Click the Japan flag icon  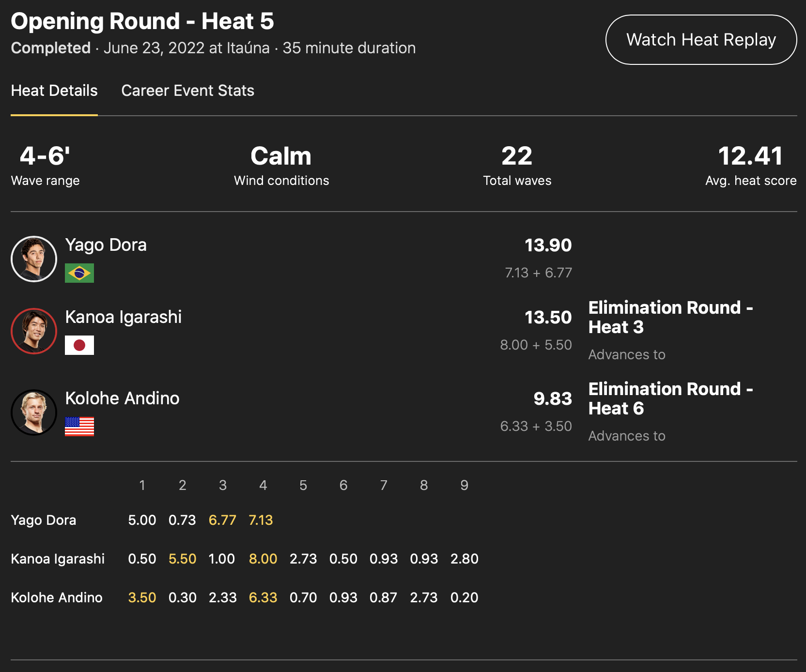click(x=79, y=345)
